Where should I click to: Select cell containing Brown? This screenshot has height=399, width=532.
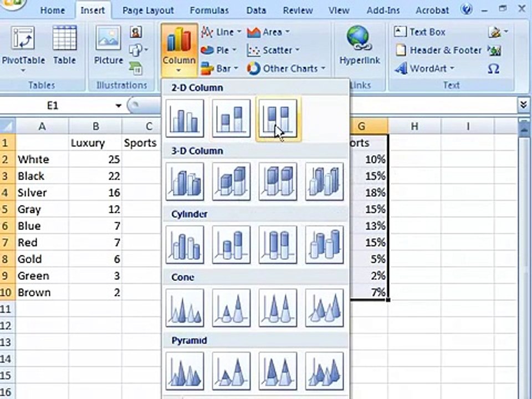click(42, 292)
